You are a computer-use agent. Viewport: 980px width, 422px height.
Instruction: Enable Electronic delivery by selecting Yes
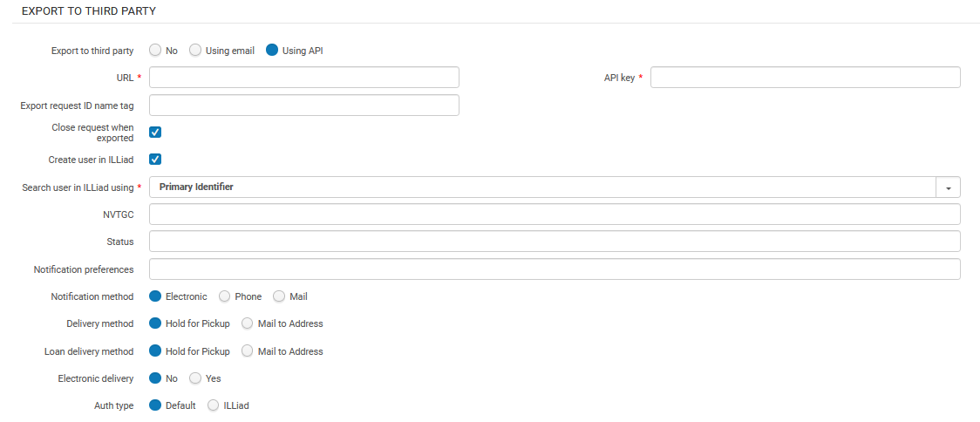(x=195, y=378)
